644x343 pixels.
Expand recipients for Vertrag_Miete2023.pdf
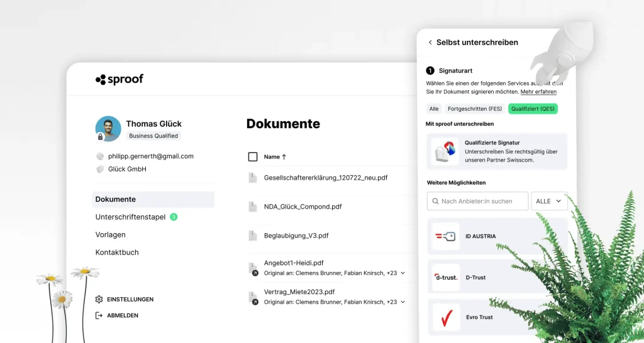click(x=402, y=302)
